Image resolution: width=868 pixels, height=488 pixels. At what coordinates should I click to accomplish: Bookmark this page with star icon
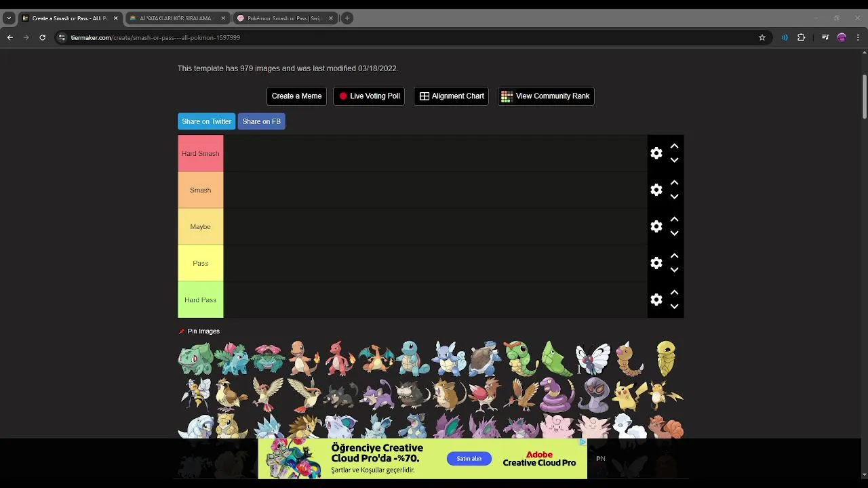[x=762, y=37]
